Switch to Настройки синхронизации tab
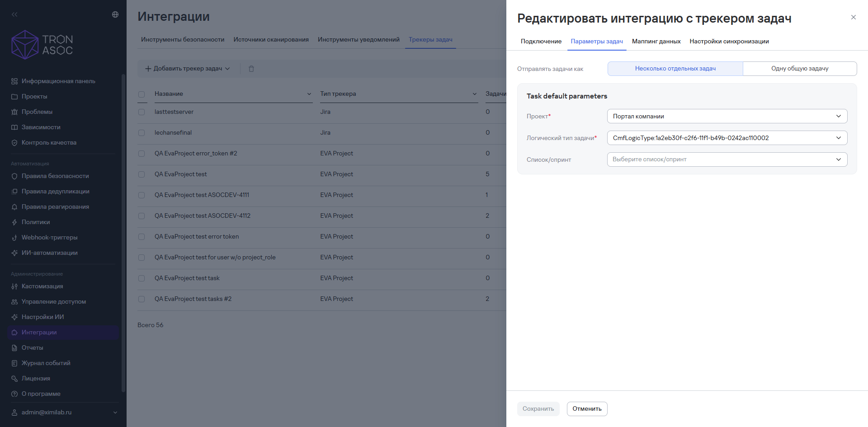The width and height of the screenshot is (868, 427). point(729,41)
